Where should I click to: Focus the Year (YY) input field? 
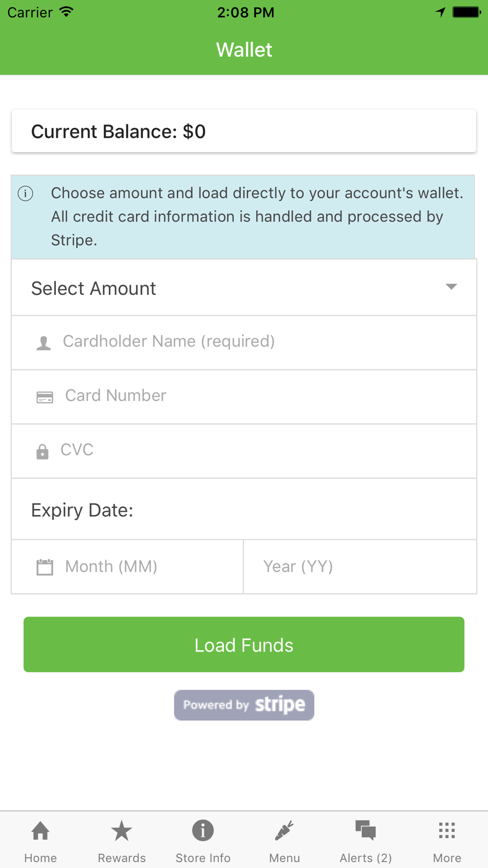pyautogui.click(x=360, y=567)
